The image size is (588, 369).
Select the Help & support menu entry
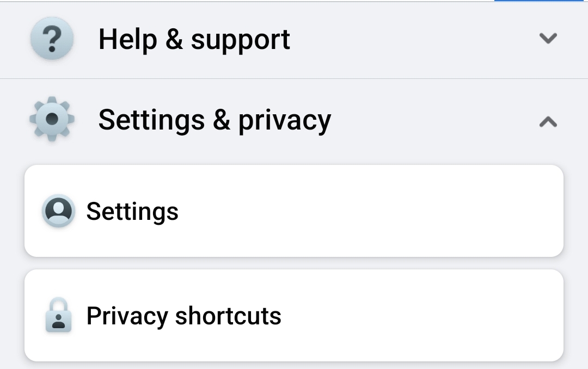tap(195, 38)
